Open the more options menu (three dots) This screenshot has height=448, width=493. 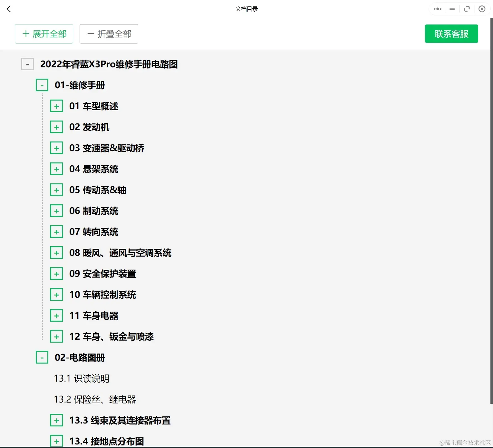[x=437, y=9]
